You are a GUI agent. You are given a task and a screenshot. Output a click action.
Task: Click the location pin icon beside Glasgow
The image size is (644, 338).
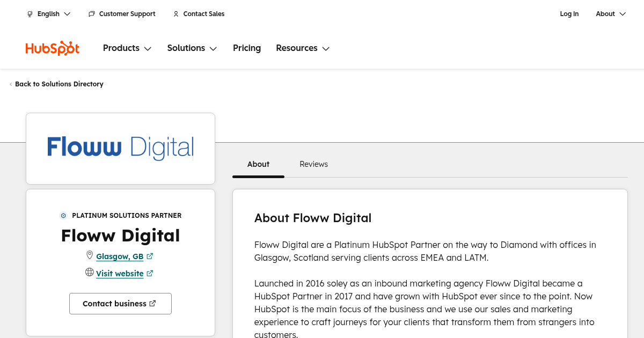pos(90,255)
